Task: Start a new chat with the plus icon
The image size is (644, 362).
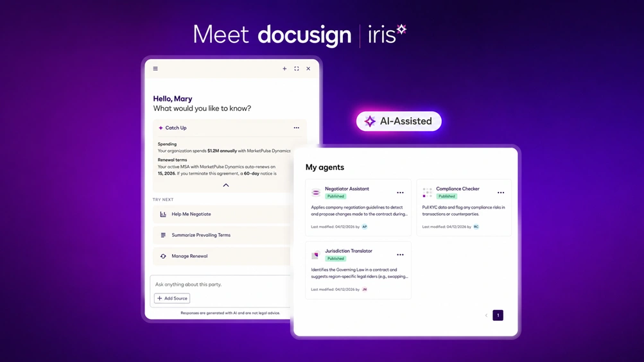Action: click(284, 69)
